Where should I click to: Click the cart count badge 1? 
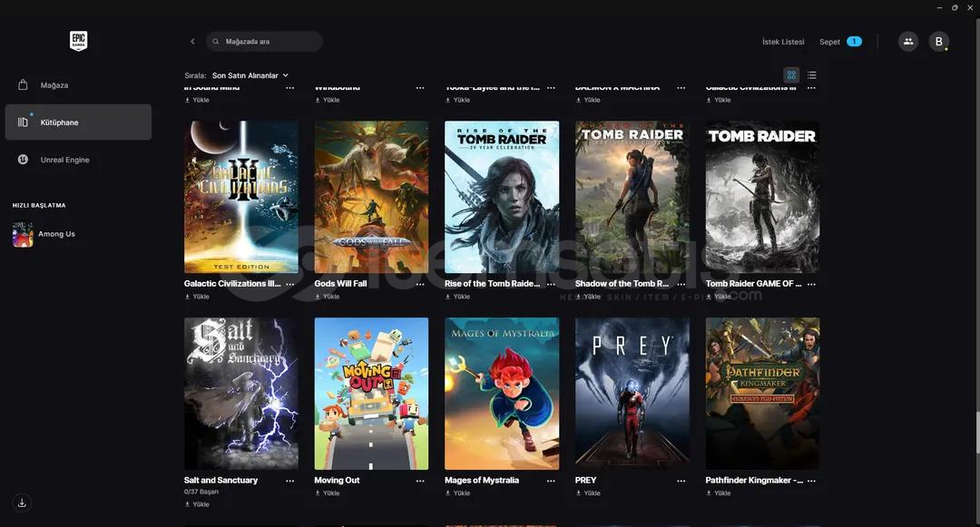(855, 41)
